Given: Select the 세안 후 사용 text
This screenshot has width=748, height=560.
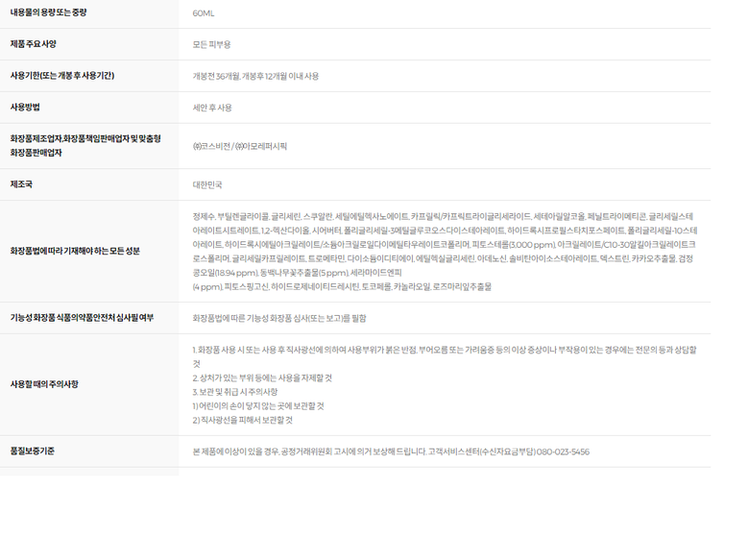Looking at the screenshot, I should point(212,108).
